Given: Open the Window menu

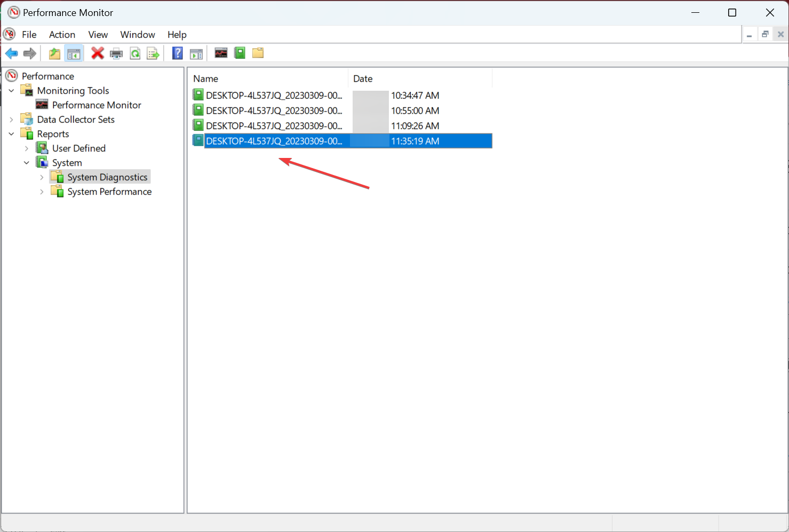Looking at the screenshot, I should [138, 35].
